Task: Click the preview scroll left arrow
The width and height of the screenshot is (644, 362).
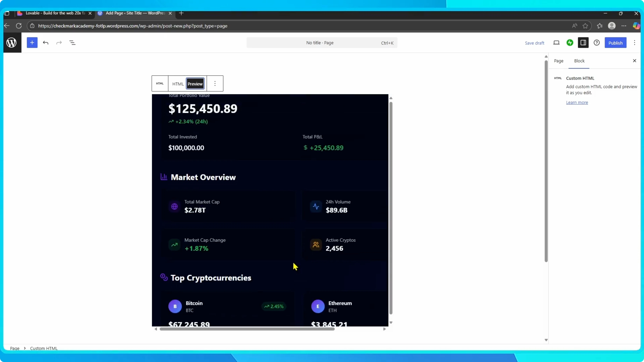Action: point(156,329)
